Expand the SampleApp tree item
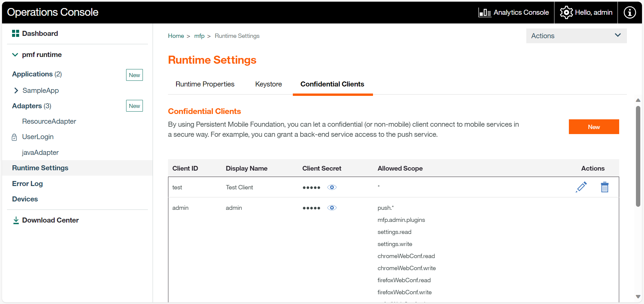 pyautogui.click(x=16, y=90)
